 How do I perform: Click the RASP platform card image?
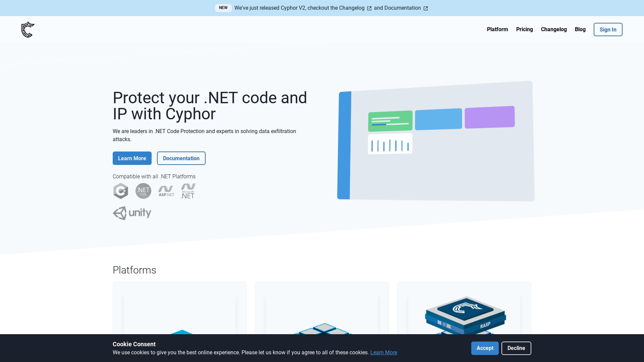coord(464,314)
